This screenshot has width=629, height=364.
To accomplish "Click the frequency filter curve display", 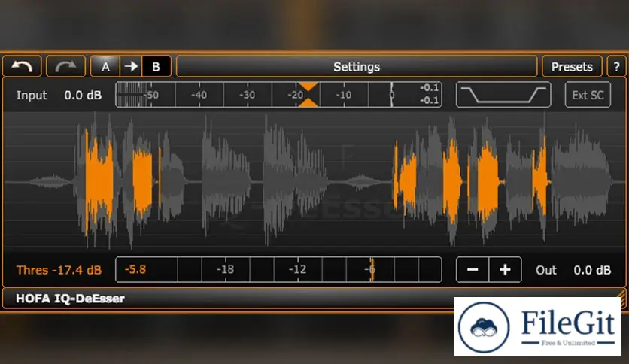I will coord(503,95).
